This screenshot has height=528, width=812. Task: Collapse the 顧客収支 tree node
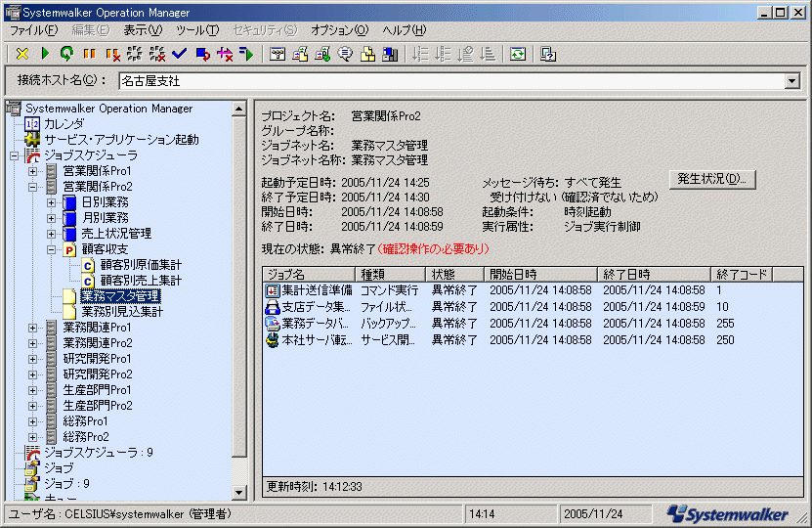coord(52,249)
